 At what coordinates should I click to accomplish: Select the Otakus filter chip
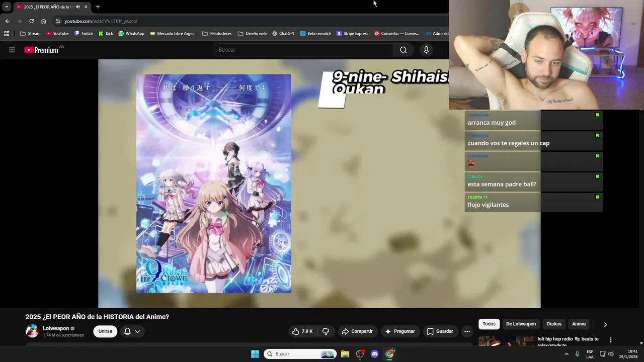554,324
